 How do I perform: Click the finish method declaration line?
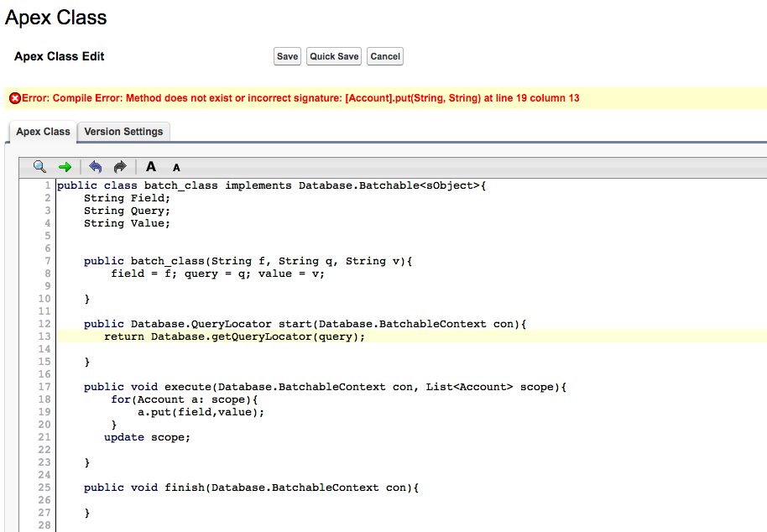tap(251, 488)
